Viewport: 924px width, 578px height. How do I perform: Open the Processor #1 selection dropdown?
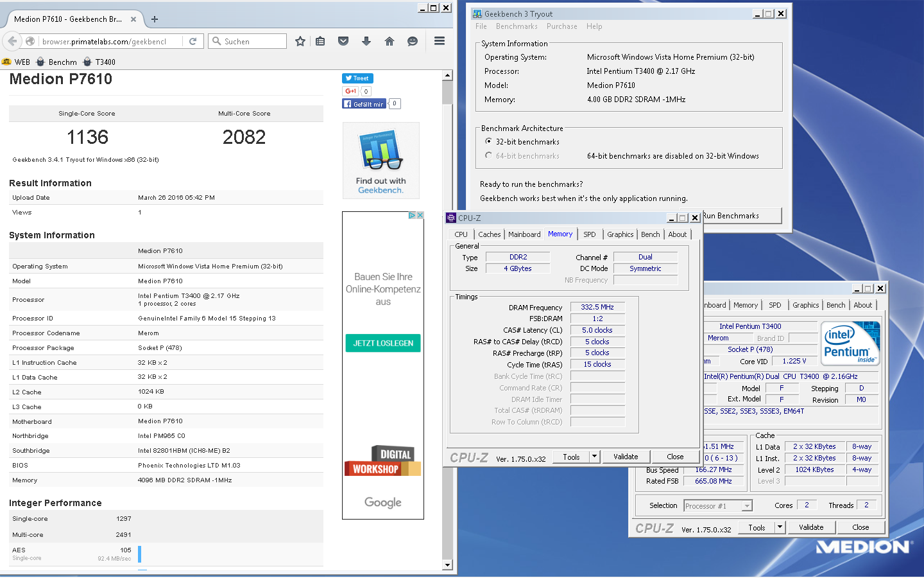pos(717,506)
